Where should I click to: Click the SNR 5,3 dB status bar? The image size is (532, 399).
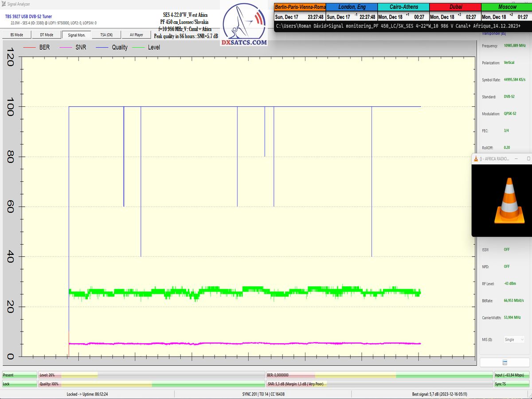pos(379,384)
